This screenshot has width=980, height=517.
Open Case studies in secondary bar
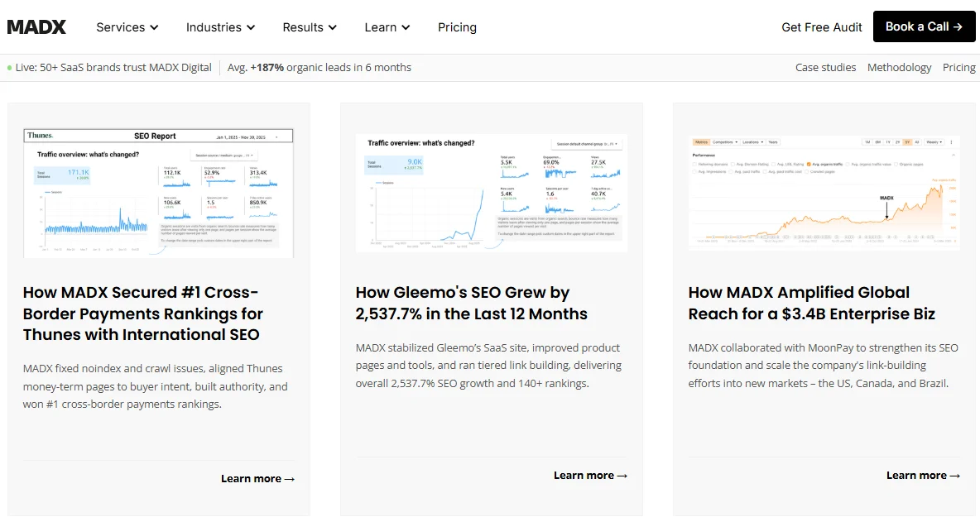coord(825,68)
